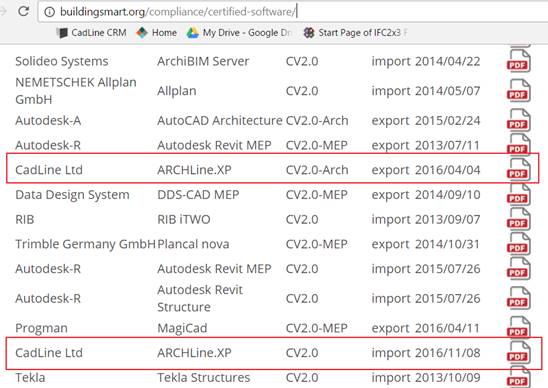Click the ArchiBIM Server product cell
548x388 pixels.
coord(203,61)
